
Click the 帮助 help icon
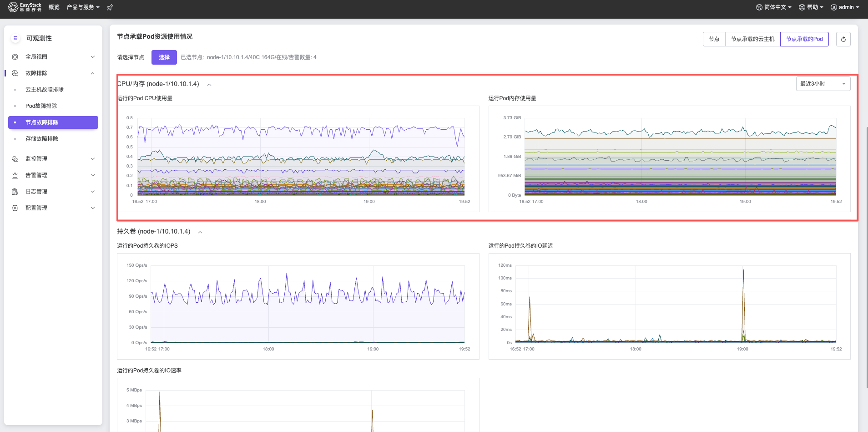[802, 7]
